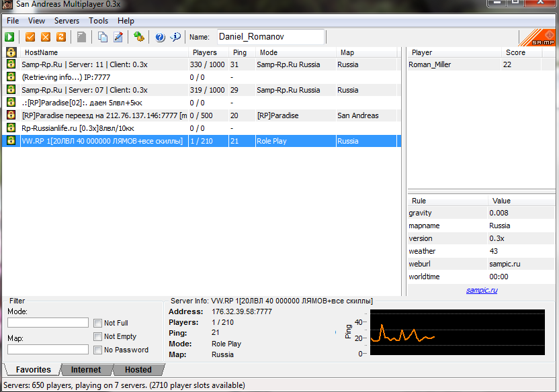Click lock icon of VW.RP 1 row
559x392 pixels.
11,141
